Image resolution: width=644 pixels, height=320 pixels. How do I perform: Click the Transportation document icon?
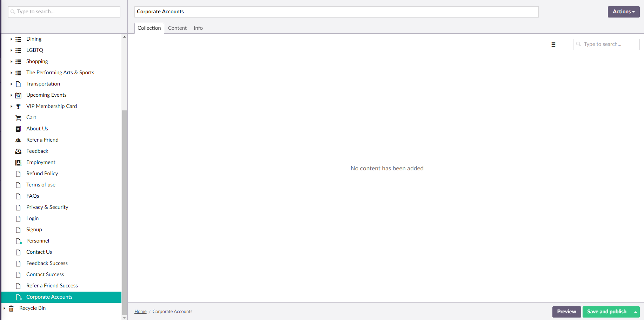(x=18, y=84)
